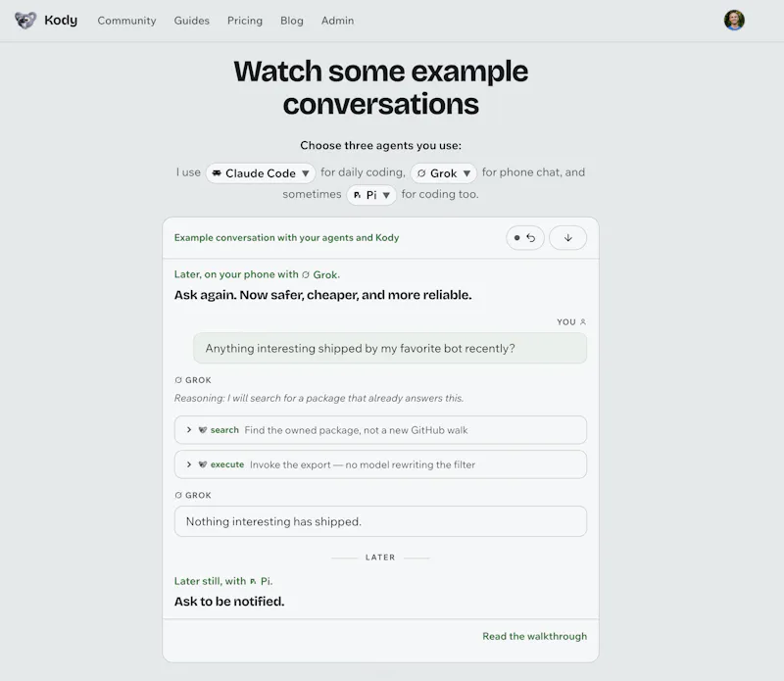Open the Pi agent dropdown

coord(371,195)
